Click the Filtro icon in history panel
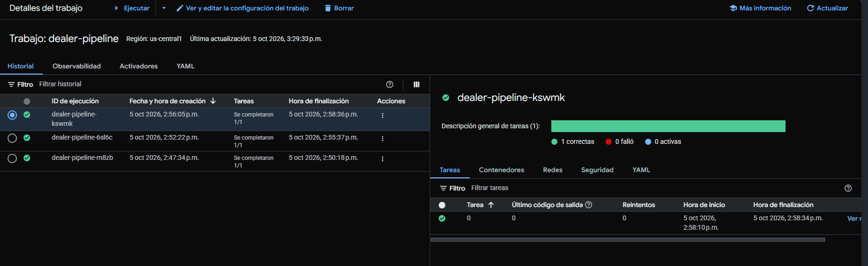868x266 pixels. [x=11, y=84]
